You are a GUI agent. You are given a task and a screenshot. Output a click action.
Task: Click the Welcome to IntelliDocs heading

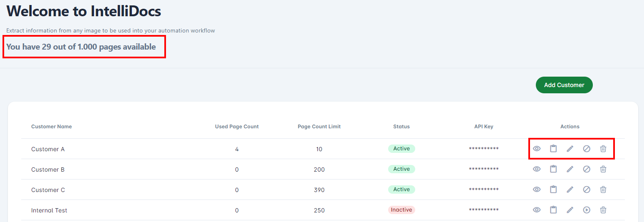click(84, 11)
